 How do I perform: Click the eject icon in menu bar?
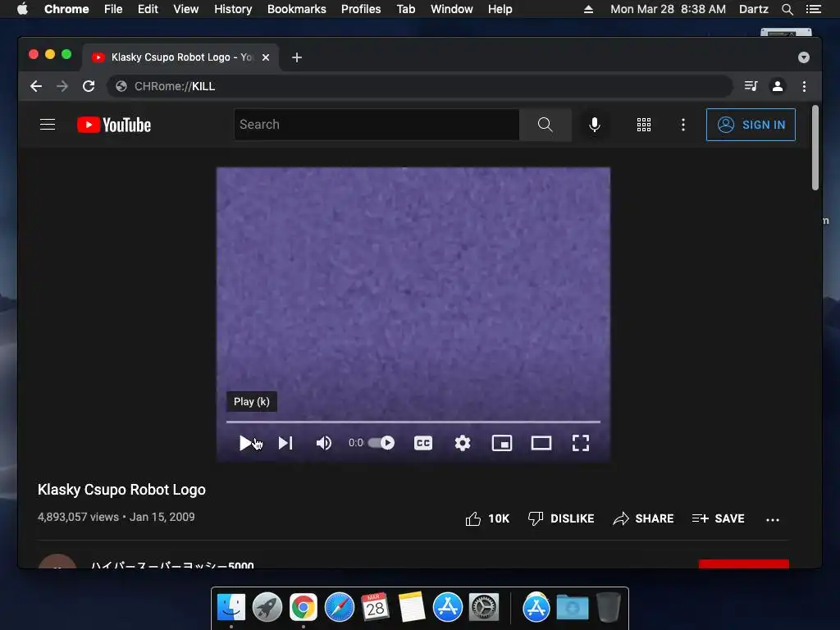[588, 9]
